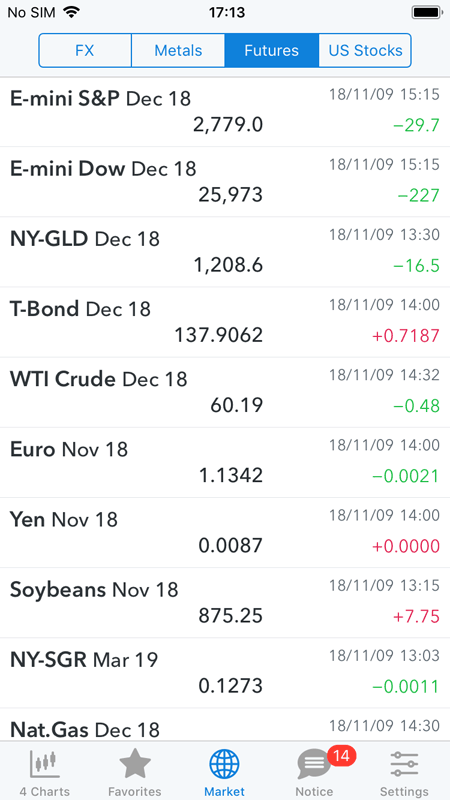
Task: Switch to the Metals tab
Action: (x=178, y=51)
